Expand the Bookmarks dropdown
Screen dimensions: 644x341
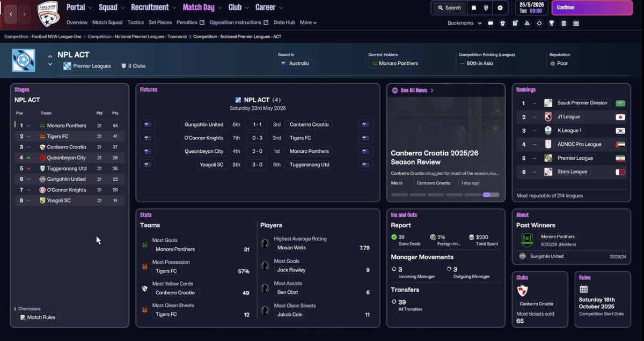click(465, 23)
